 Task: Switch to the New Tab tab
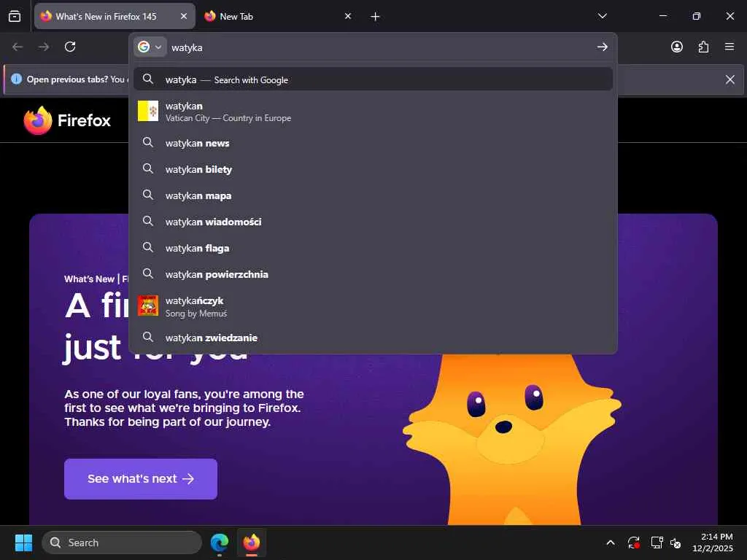click(278, 17)
